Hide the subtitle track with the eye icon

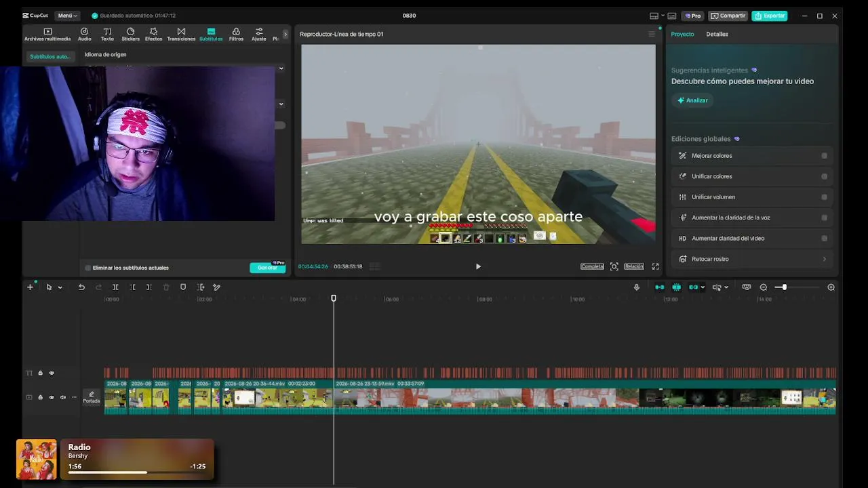(52, 373)
